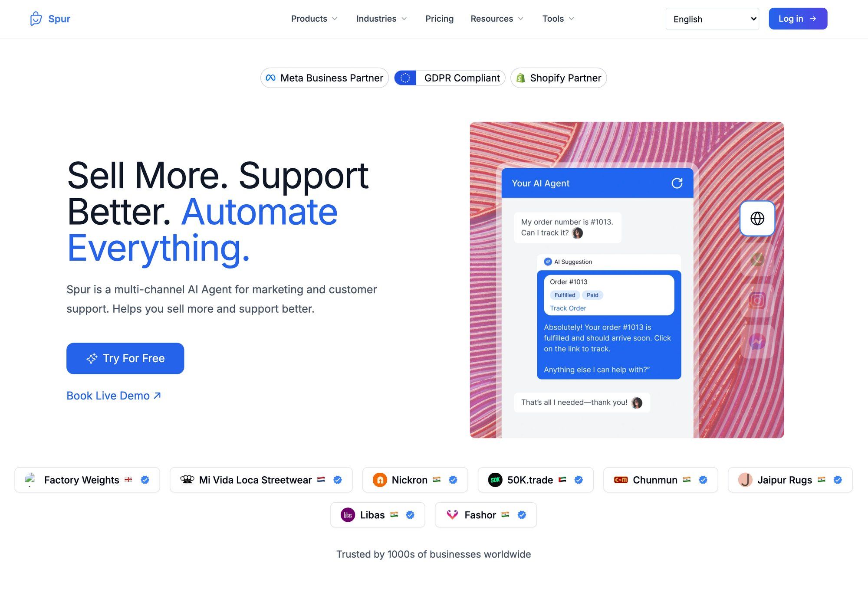Click the verified checkmark next to Nickron
868x589 pixels.
[453, 480]
